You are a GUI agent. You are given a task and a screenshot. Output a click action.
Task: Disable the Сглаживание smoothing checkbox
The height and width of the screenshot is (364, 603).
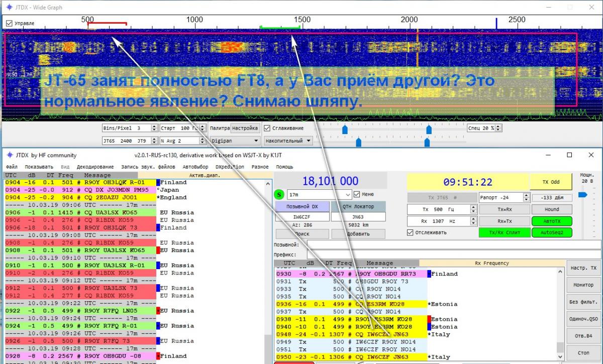click(268, 128)
